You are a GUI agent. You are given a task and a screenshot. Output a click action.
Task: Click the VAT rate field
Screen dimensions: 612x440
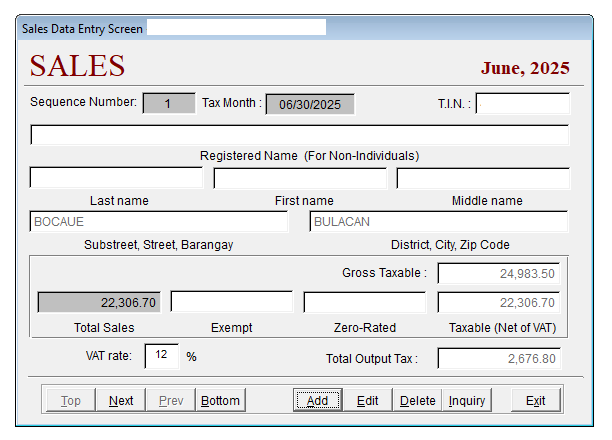pos(162,355)
